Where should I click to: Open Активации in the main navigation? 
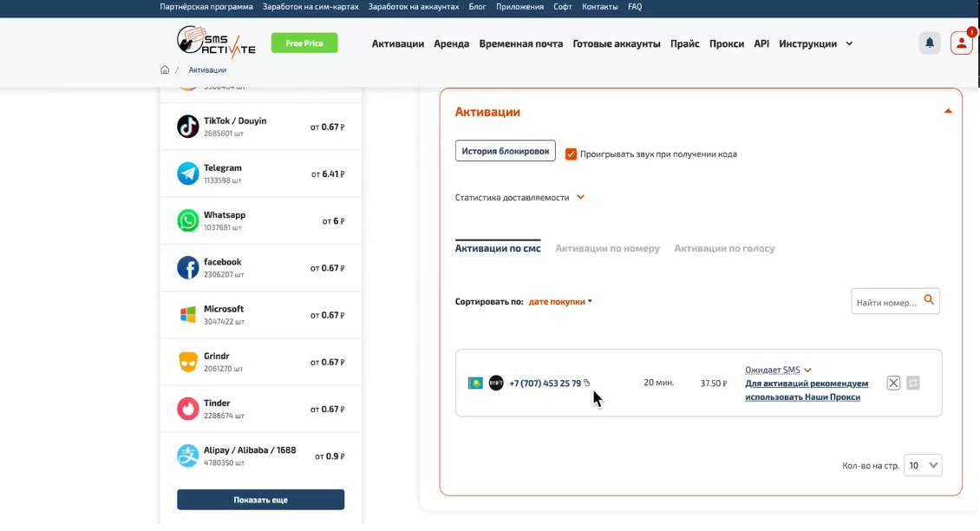point(397,43)
